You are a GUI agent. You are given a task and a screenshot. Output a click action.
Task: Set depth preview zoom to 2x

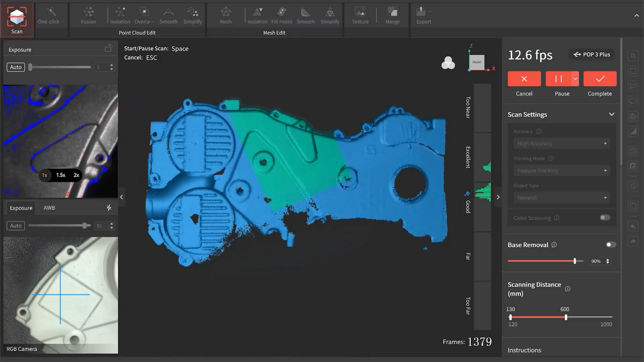(x=76, y=175)
